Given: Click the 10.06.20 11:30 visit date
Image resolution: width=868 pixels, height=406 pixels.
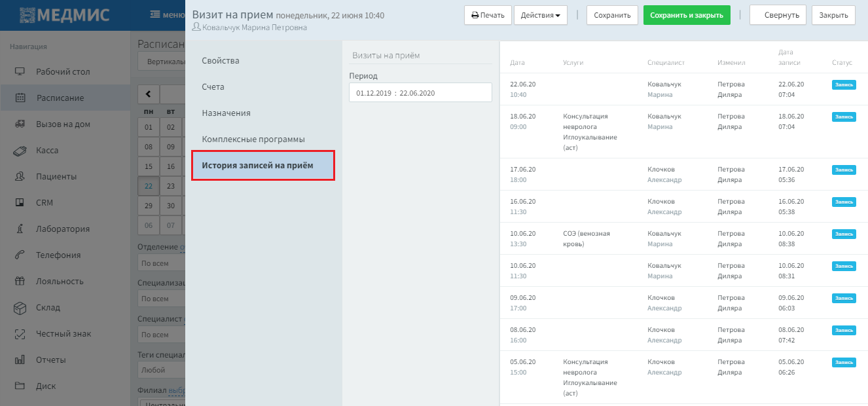Looking at the screenshot, I should 523,270.
